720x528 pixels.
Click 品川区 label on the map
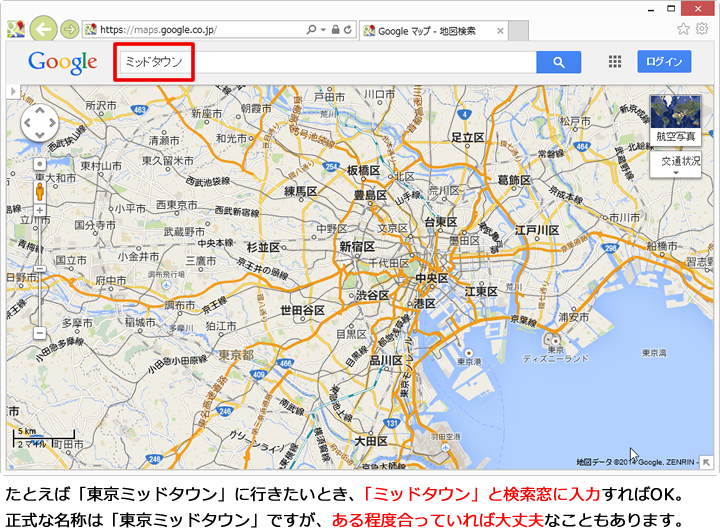point(386,360)
